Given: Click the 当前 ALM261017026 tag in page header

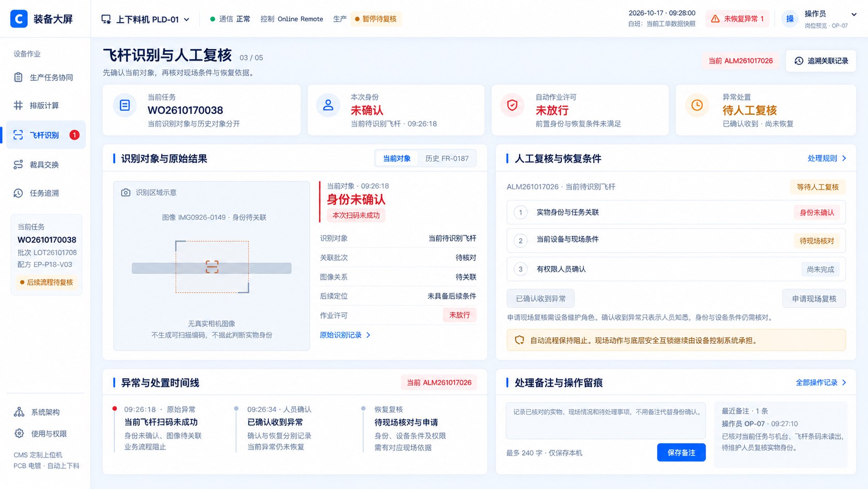Looking at the screenshot, I should [741, 61].
